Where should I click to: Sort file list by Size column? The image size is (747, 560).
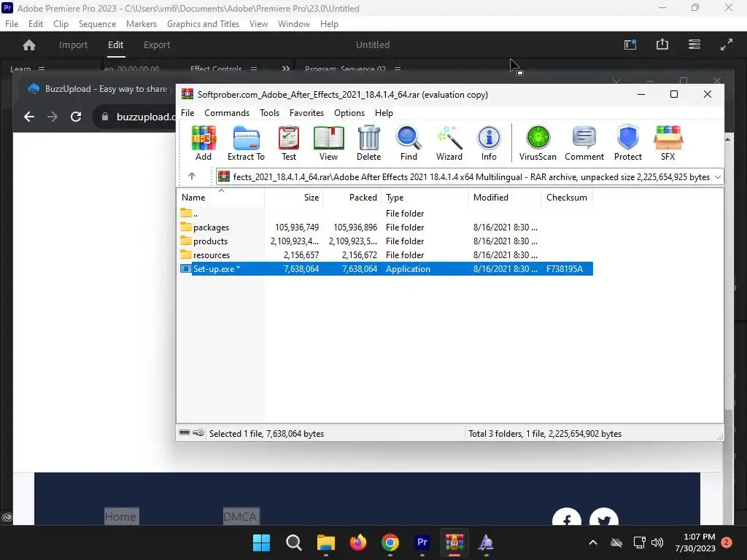tap(293, 197)
